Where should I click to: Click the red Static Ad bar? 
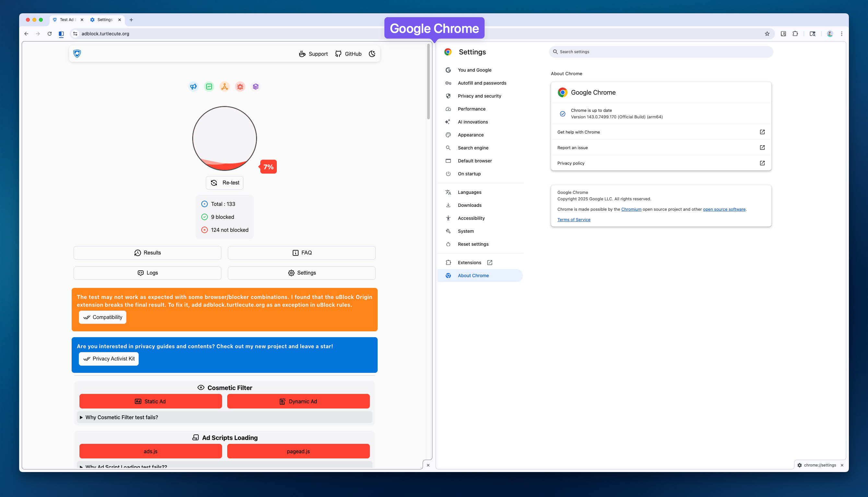click(150, 401)
